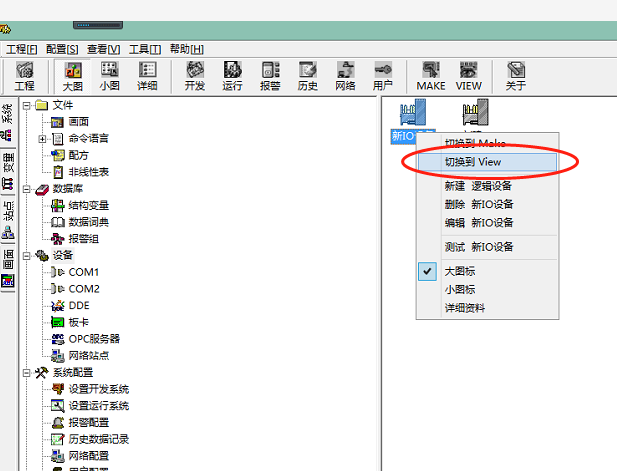The height and width of the screenshot is (471, 617).
Task: Open the 配置[S] menu
Action: coord(62,49)
